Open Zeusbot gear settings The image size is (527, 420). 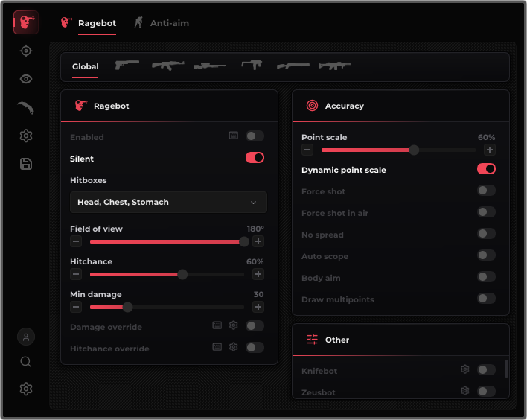(464, 391)
